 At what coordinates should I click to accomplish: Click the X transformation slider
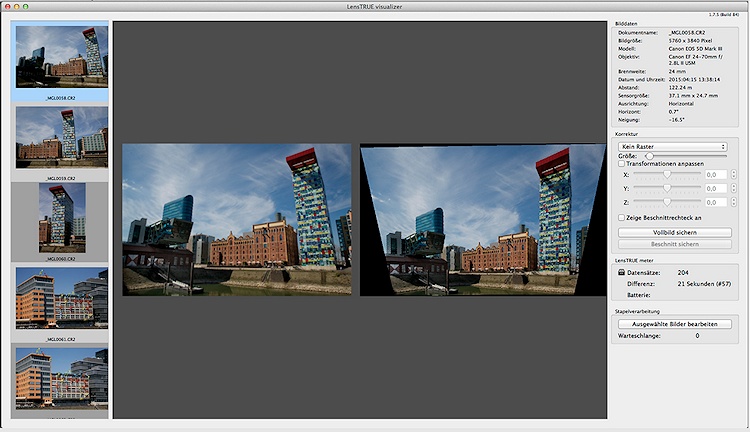point(666,174)
